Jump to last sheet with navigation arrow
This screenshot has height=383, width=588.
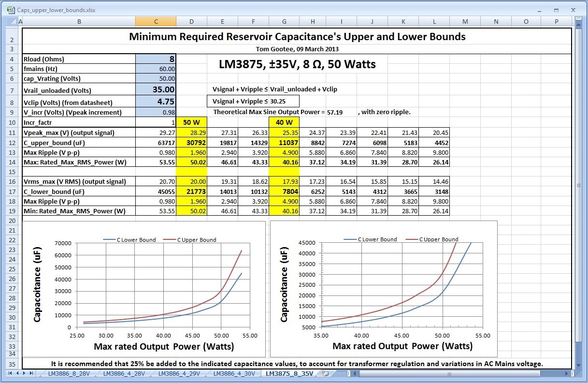(x=31, y=373)
